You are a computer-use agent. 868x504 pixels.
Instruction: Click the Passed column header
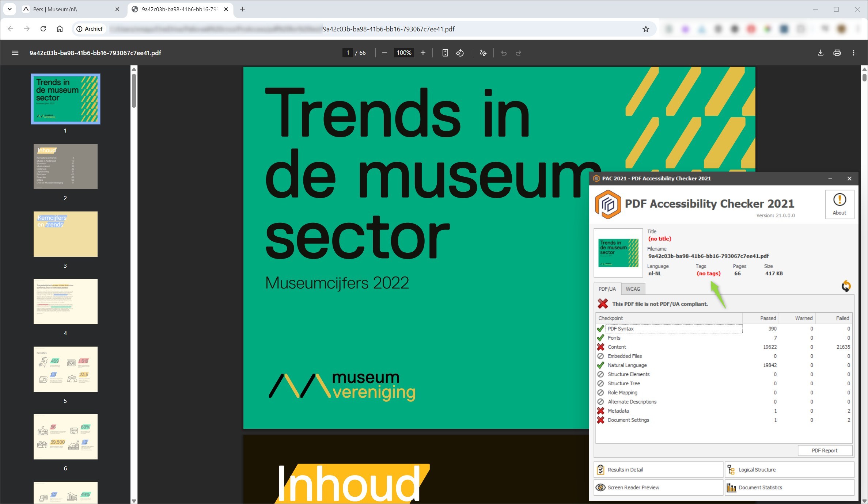tap(761, 318)
